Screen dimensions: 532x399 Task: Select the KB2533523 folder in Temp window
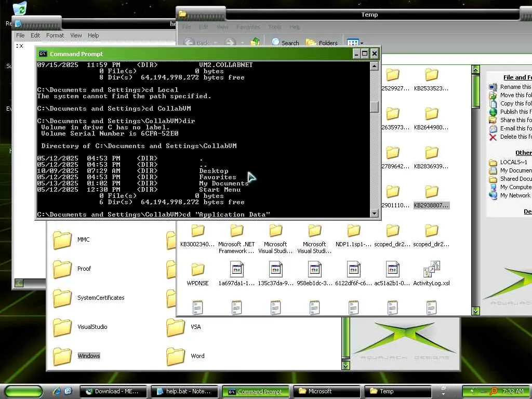point(431,80)
